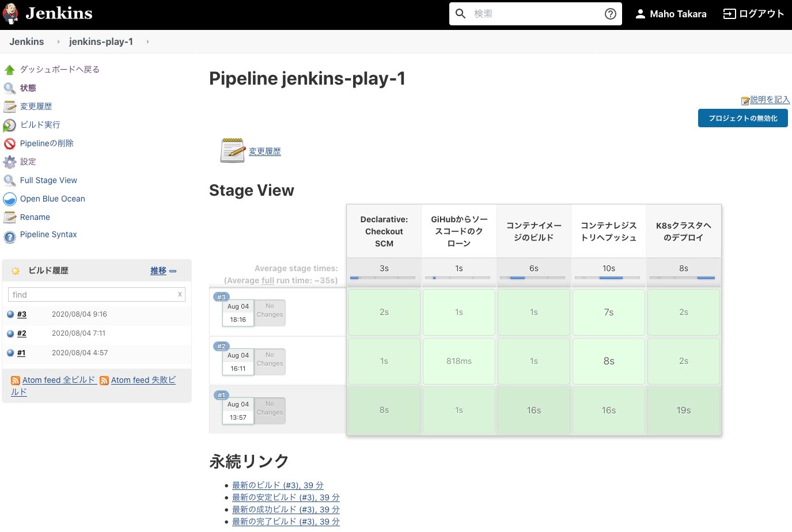792x532 pixels.
Task: Click the search magnifier icon
Action: [x=461, y=14]
